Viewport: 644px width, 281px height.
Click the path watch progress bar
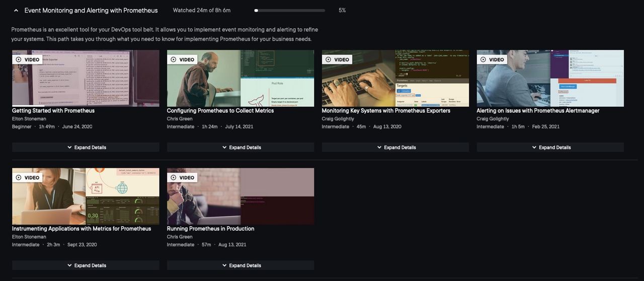pos(290,11)
